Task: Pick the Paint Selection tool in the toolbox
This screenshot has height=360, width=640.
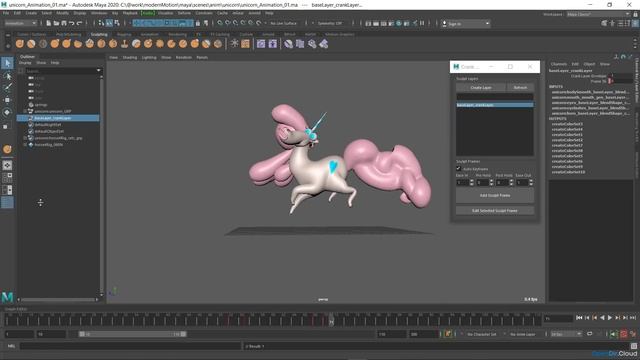Action: pyautogui.click(x=7, y=87)
